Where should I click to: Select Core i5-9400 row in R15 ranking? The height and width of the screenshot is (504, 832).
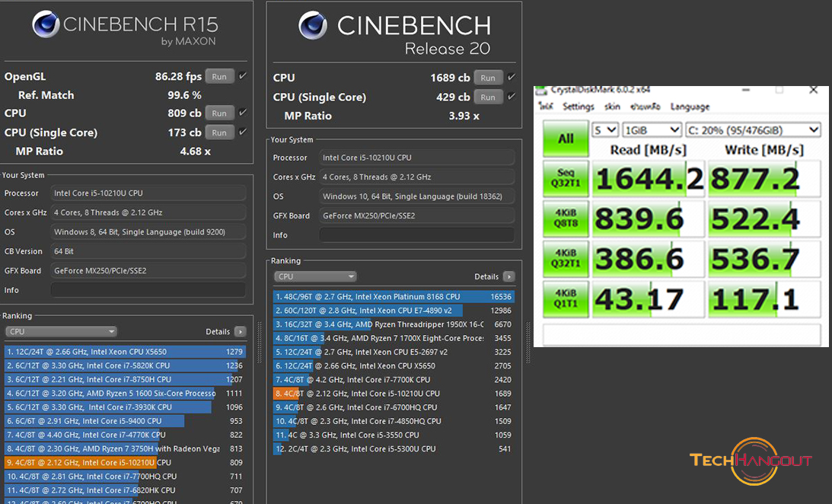[124, 421]
